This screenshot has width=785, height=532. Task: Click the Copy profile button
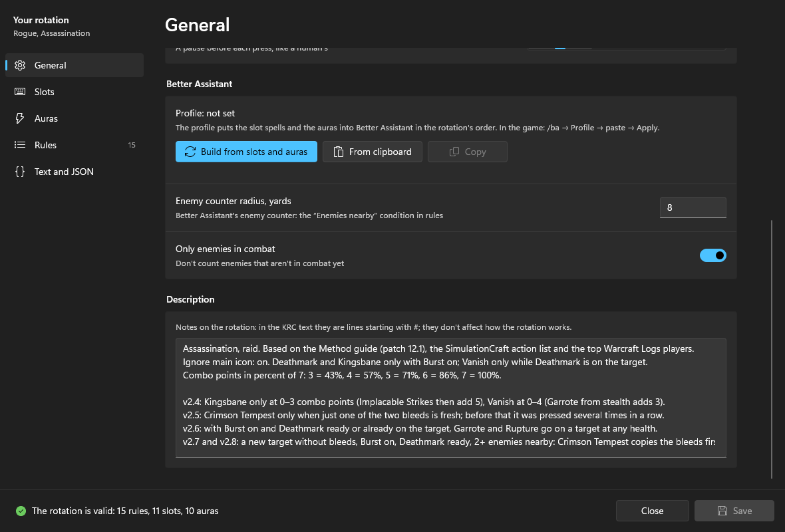point(468,152)
